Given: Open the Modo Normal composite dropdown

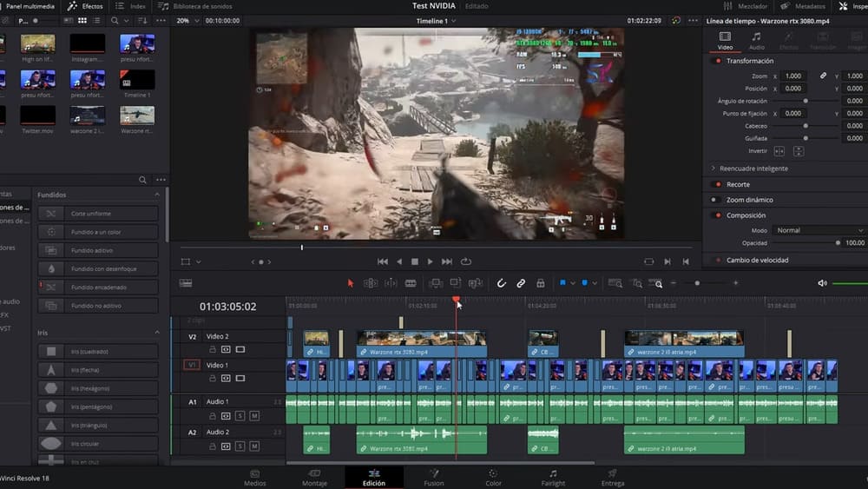Looking at the screenshot, I should click(819, 230).
